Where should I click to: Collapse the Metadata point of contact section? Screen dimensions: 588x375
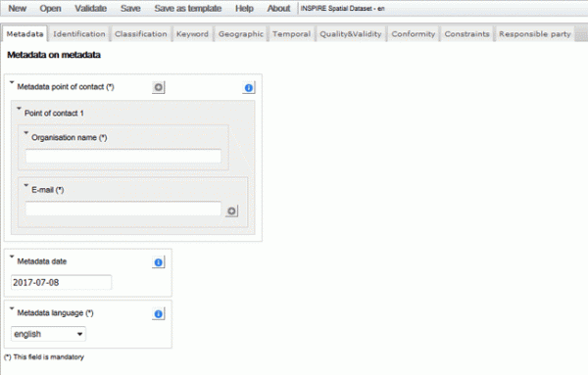click(12, 82)
